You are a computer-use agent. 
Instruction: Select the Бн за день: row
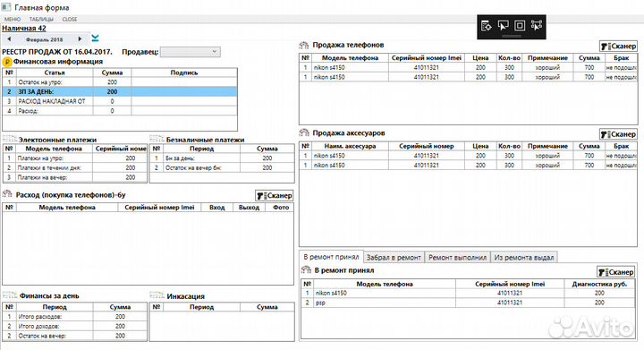222,158
